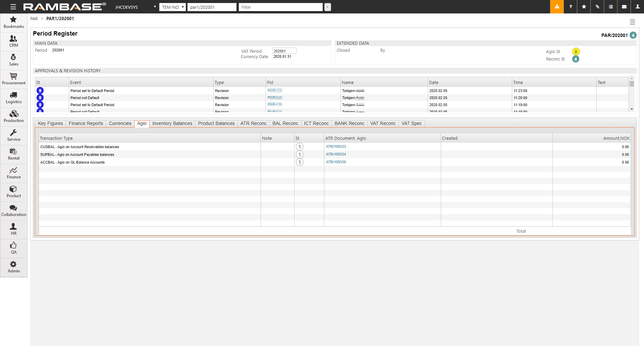Switch to the VAT Reconc tab

pos(383,124)
